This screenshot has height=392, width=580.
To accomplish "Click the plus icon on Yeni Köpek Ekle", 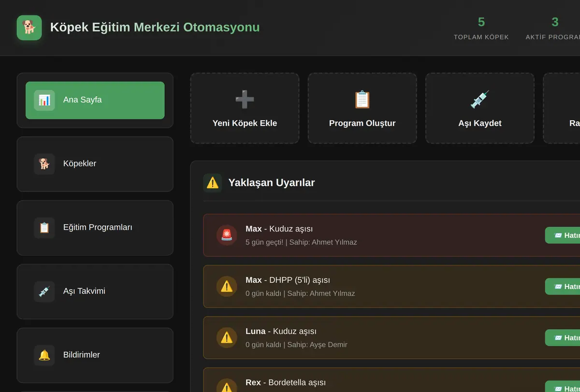I will point(245,100).
